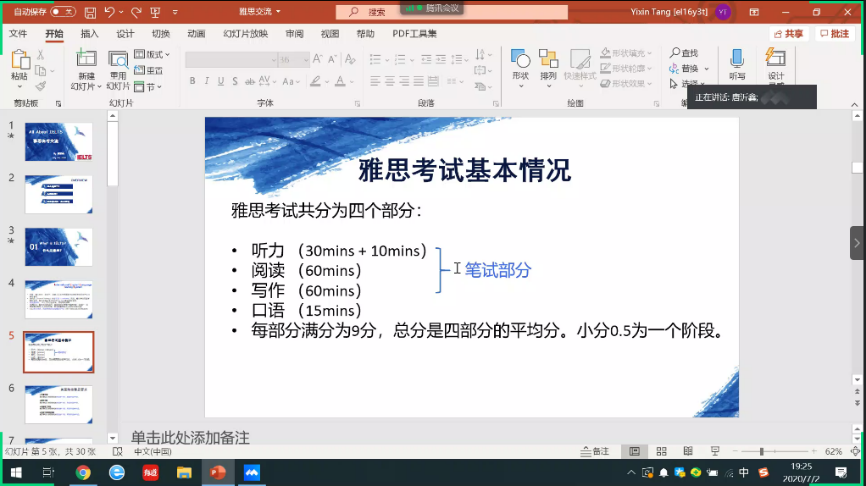Click PowerPoint icon in taskbar
Screen dimensions: 866x486
click(x=218, y=473)
